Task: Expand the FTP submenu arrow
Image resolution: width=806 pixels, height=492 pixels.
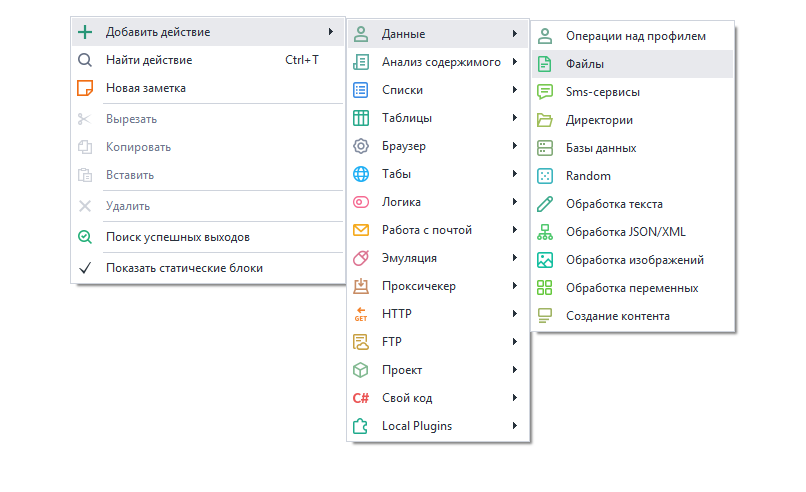Action: coord(514,342)
